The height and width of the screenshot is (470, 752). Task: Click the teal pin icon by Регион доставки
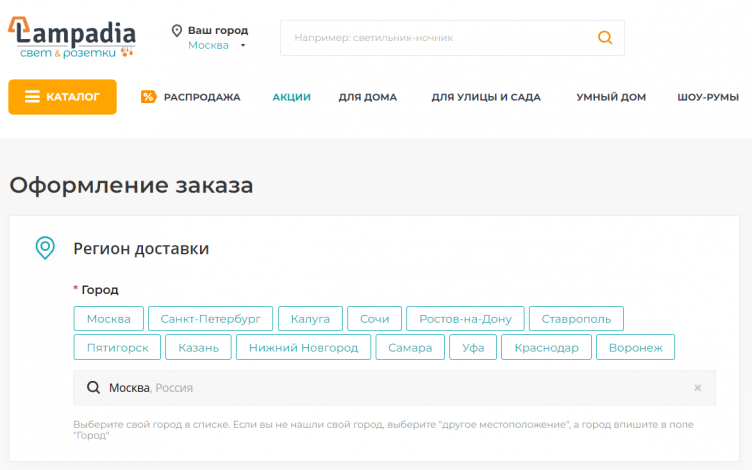[x=45, y=248]
